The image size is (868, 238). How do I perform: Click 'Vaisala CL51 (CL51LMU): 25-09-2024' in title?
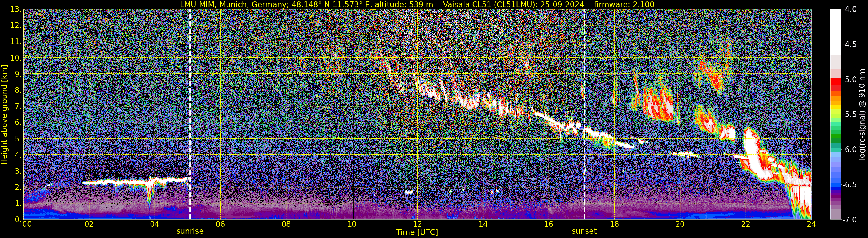(x=514, y=4)
